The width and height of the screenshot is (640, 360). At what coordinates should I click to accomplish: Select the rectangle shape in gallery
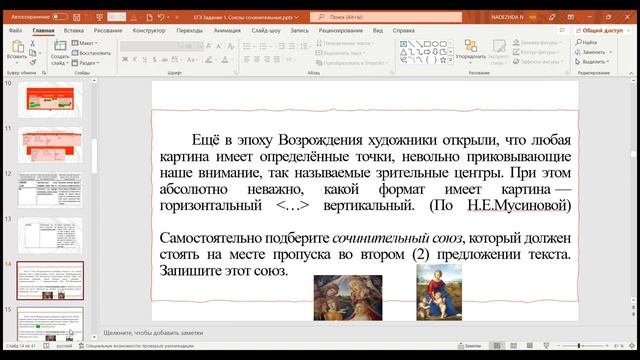[x=427, y=44]
